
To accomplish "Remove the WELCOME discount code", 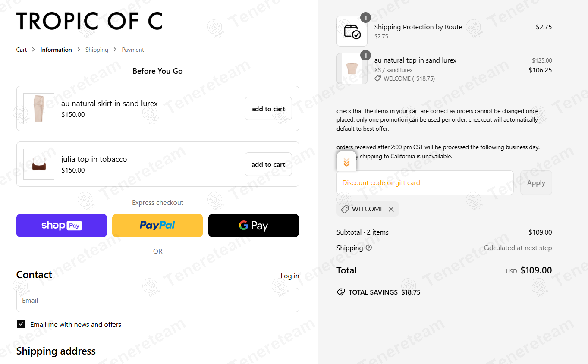I will (x=391, y=209).
